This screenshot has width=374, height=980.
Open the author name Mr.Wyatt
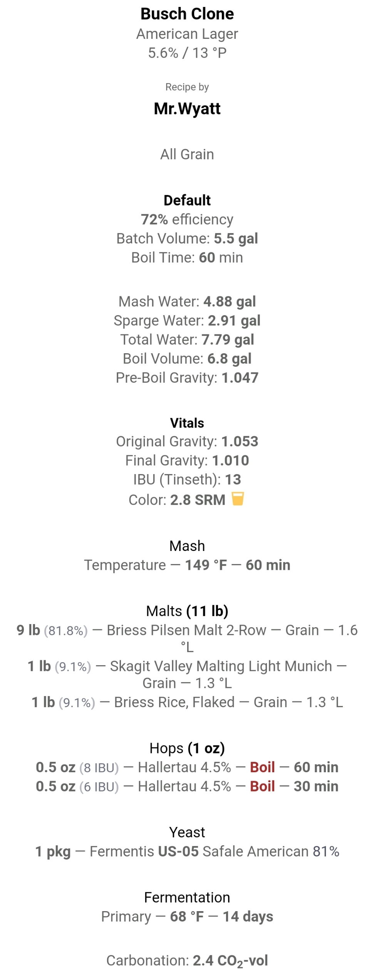click(187, 109)
